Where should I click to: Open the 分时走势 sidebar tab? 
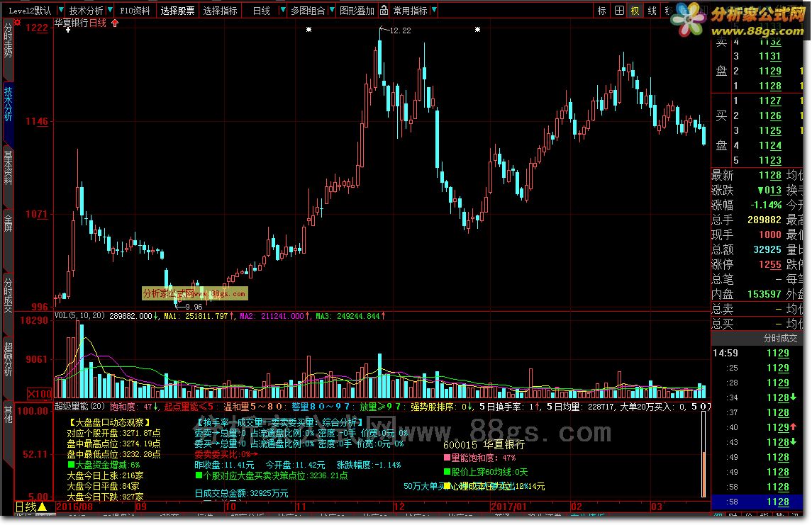(8, 41)
